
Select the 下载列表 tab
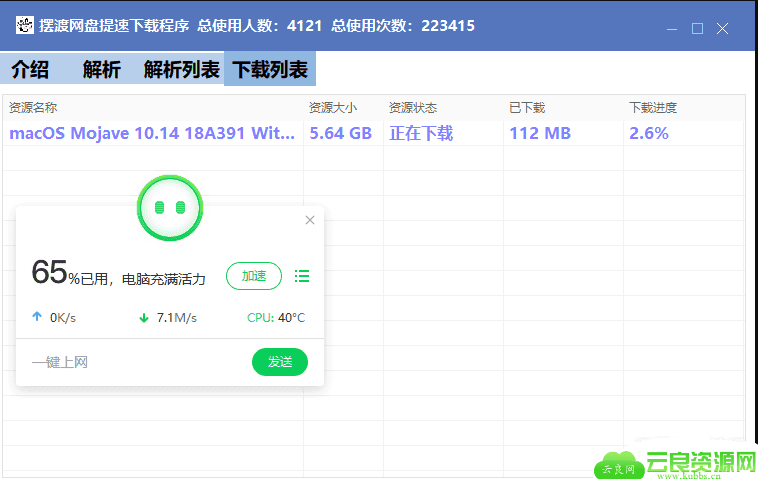(270, 69)
